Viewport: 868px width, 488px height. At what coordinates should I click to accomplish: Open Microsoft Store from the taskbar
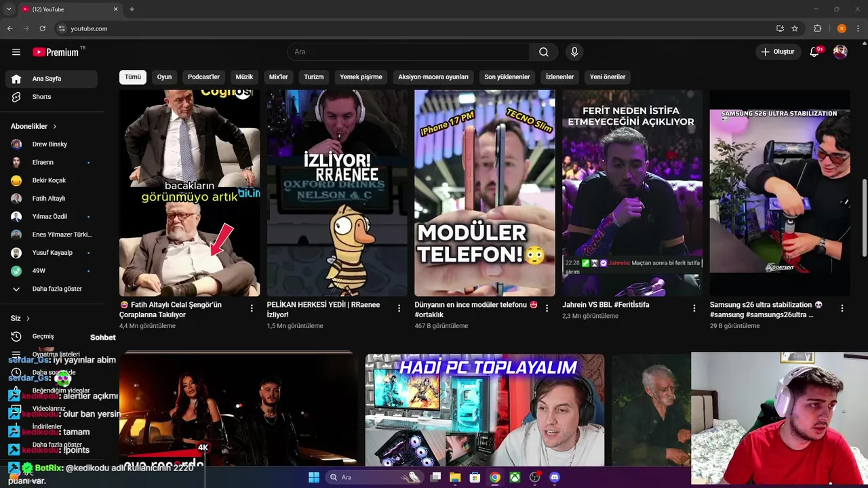click(475, 477)
